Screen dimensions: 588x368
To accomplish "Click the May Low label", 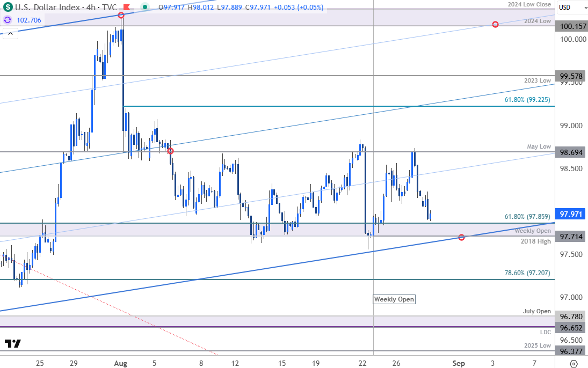I will pos(539,146).
